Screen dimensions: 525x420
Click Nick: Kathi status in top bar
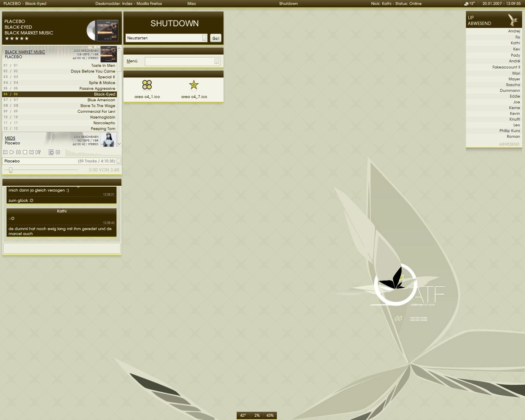(396, 3)
